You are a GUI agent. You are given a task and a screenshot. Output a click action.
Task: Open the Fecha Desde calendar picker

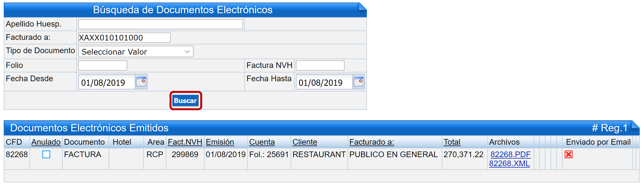click(141, 82)
